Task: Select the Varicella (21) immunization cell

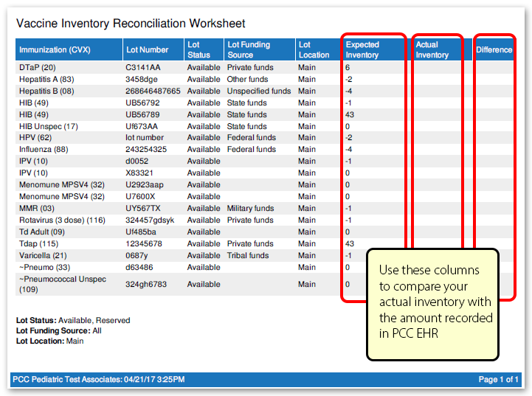Action: (x=43, y=256)
